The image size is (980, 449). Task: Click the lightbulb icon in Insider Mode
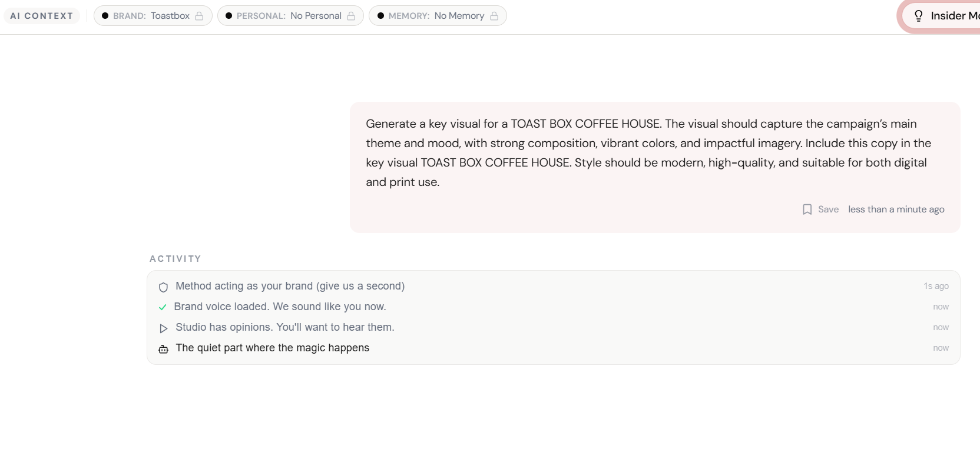pos(918,16)
